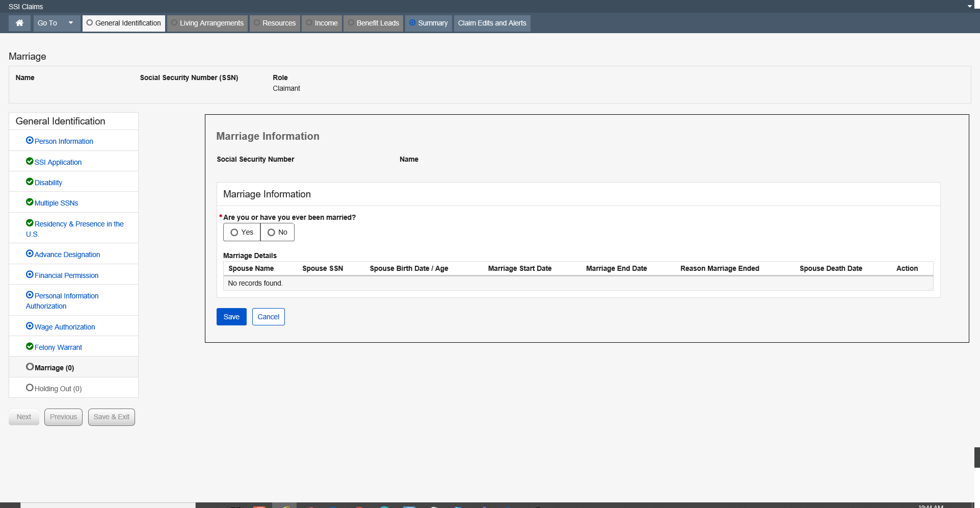Click the green check icon beside Felony Warrant

[x=30, y=346]
